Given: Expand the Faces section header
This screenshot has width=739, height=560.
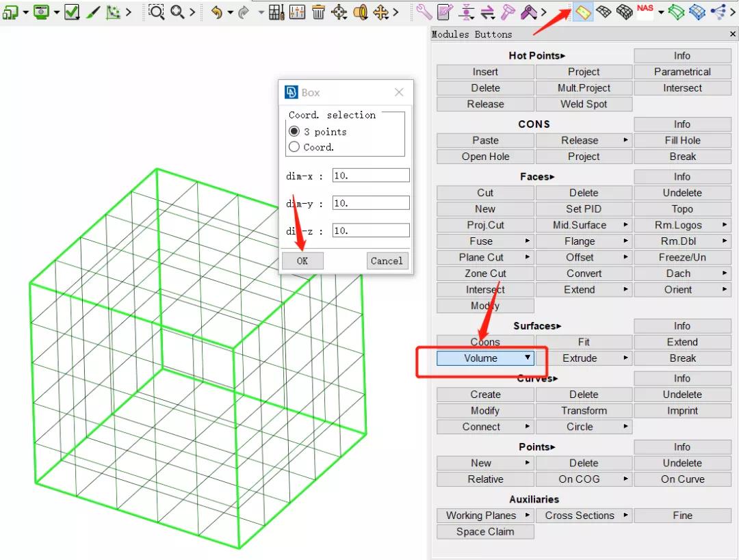Looking at the screenshot, I should click(537, 176).
